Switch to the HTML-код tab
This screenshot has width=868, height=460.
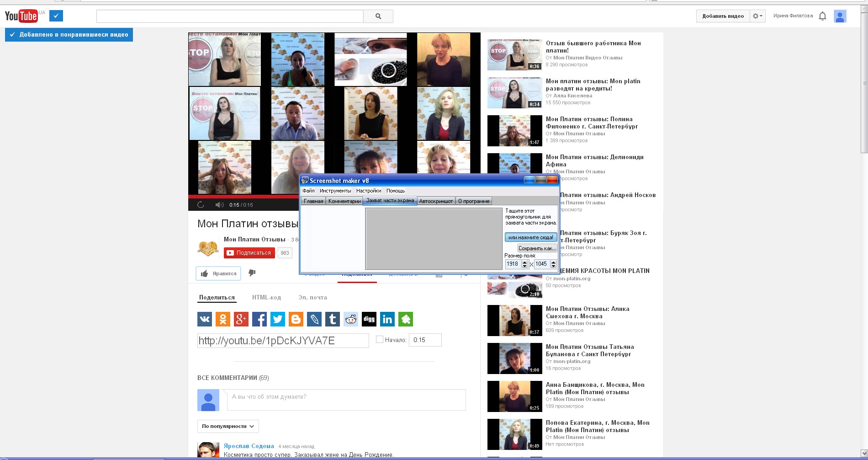click(266, 298)
